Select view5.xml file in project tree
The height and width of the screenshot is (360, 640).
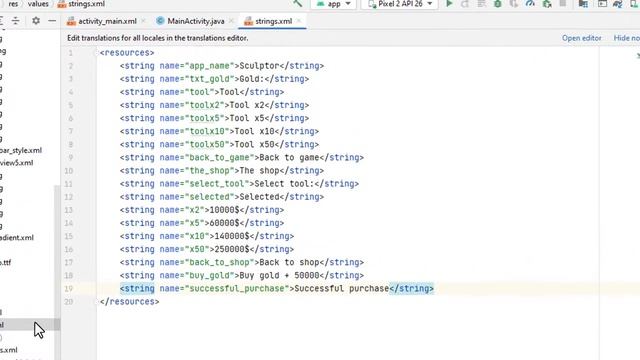[16, 162]
